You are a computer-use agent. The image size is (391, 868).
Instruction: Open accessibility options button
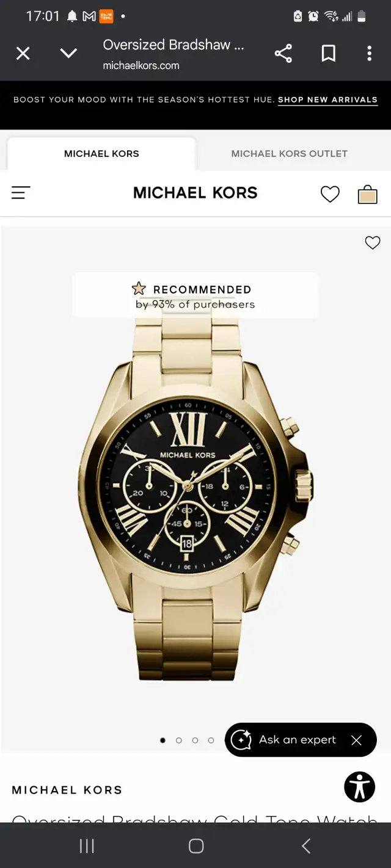pyautogui.click(x=359, y=786)
